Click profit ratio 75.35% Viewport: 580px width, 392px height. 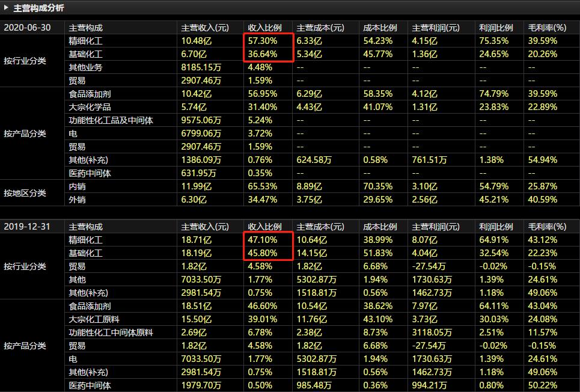click(x=494, y=41)
